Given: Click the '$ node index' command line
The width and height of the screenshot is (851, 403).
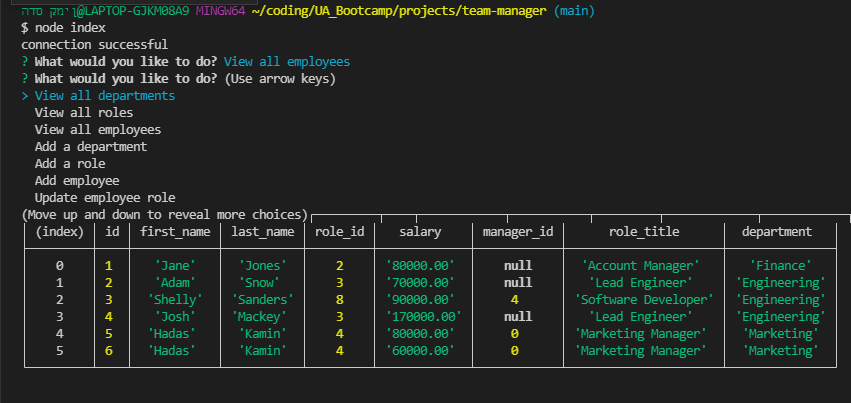Looking at the screenshot, I should tap(63, 28).
